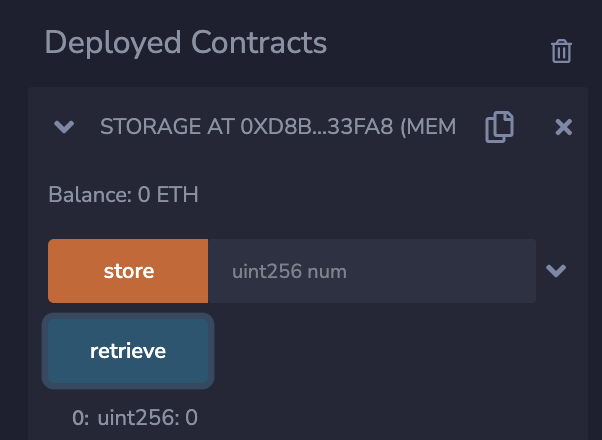The width and height of the screenshot is (602, 440).
Task: Delete all deployed contracts with trash icon
Action: (x=561, y=51)
